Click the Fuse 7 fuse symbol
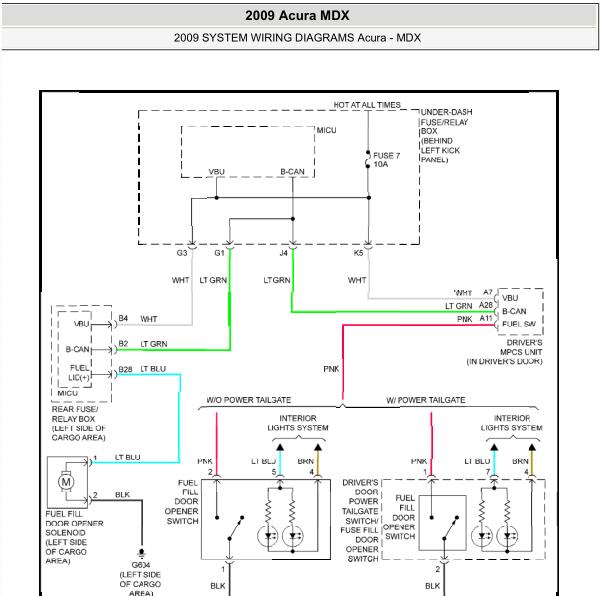 pyautogui.click(x=368, y=159)
